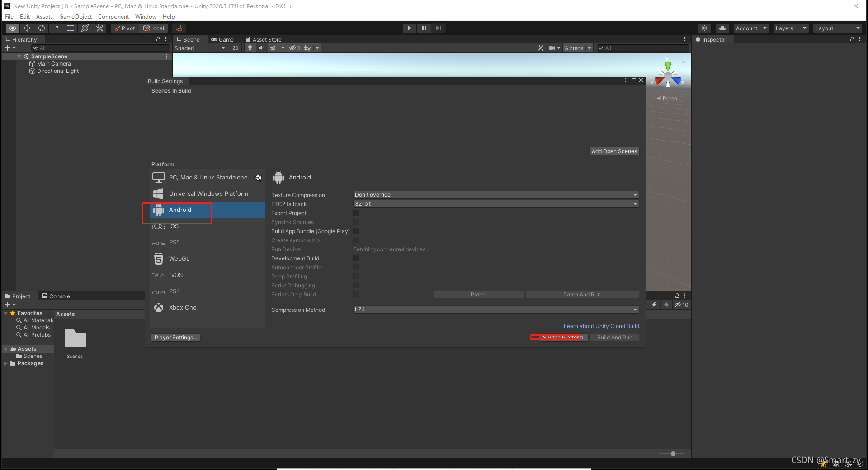Switch to the Console tab
Image resolution: width=868 pixels, height=470 pixels.
point(56,296)
